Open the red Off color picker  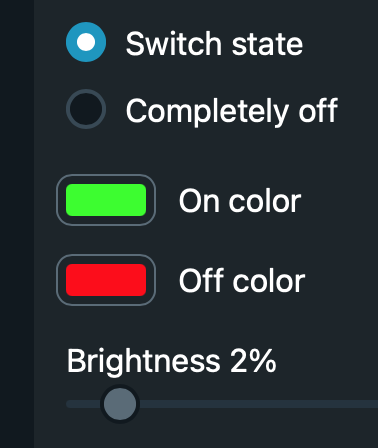tap(106, 280)
